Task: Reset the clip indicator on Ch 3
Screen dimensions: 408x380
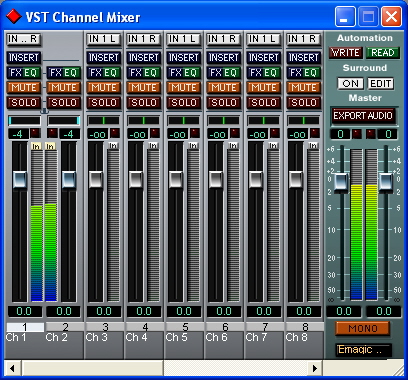Action: 115,134
